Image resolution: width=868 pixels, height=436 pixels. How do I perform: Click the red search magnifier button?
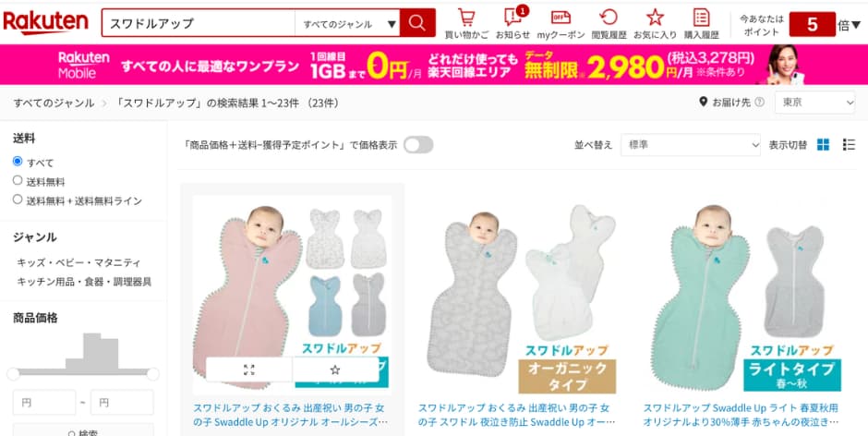417,23
